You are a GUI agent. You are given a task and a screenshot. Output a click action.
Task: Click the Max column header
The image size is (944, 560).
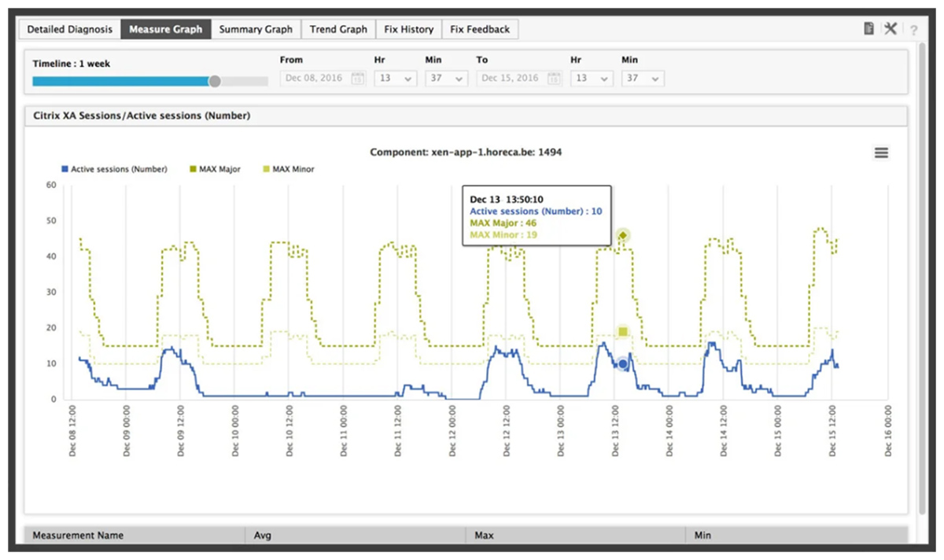pyautogui.click(x=576, y=535)
